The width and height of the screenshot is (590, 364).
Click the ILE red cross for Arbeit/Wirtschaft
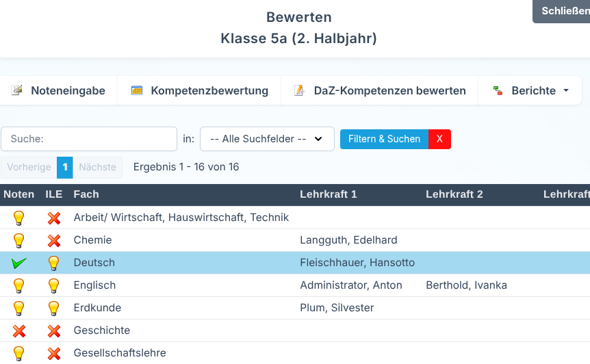click(54, 218)
